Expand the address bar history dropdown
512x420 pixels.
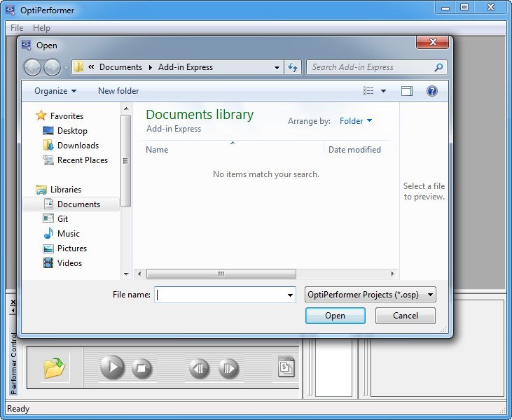click(277, 68)
